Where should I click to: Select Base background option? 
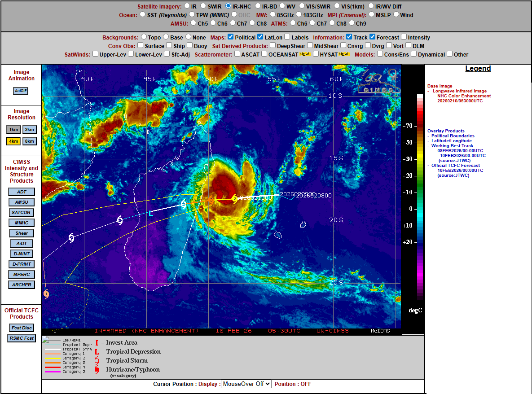[166, 37]
